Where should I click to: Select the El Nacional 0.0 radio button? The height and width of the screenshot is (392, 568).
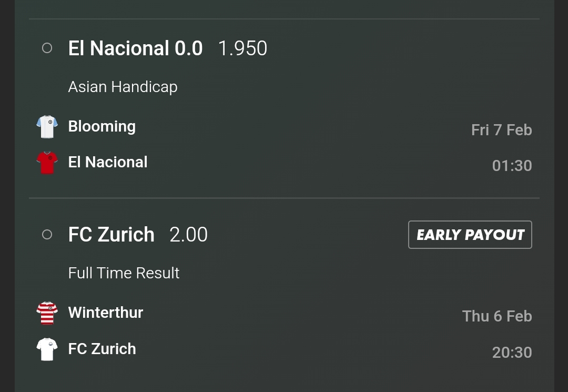[x=47, y=48]
